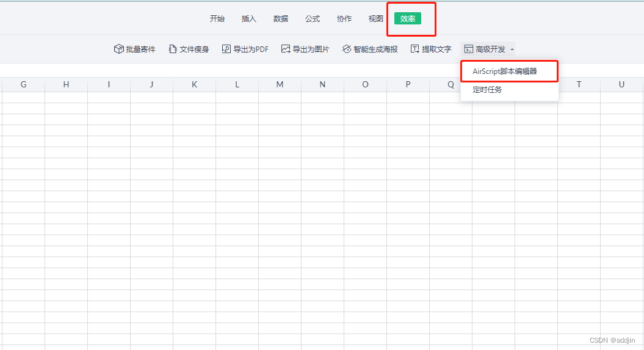Open the 插入 tab

[x=249, y=18]
